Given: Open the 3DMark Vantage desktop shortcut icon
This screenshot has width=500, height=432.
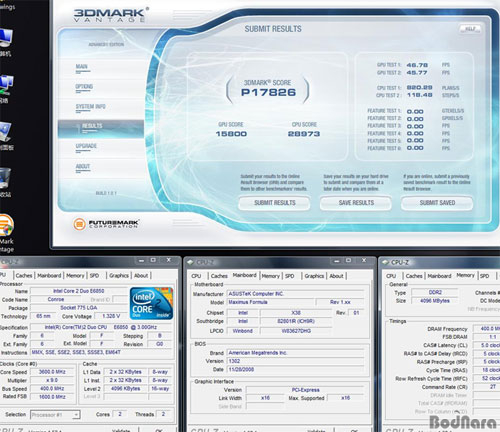Looking at the screenshot, I should pos(6,225).
